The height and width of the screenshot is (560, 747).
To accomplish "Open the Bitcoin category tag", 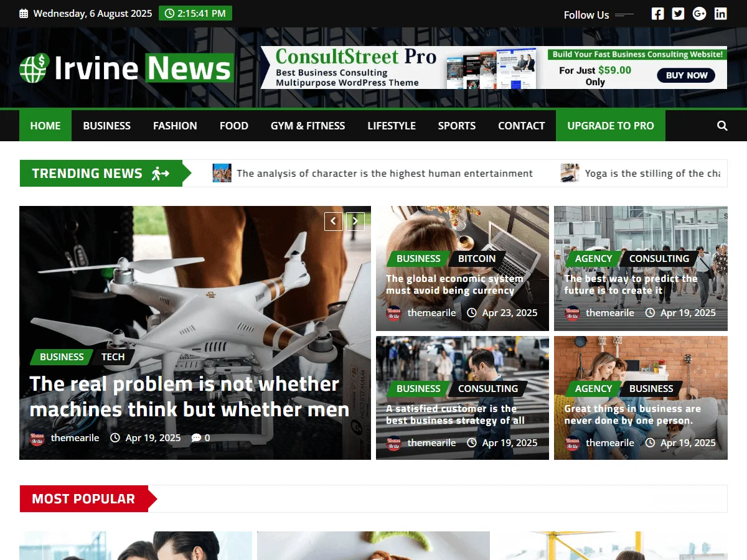I will [x=477, y=259].
